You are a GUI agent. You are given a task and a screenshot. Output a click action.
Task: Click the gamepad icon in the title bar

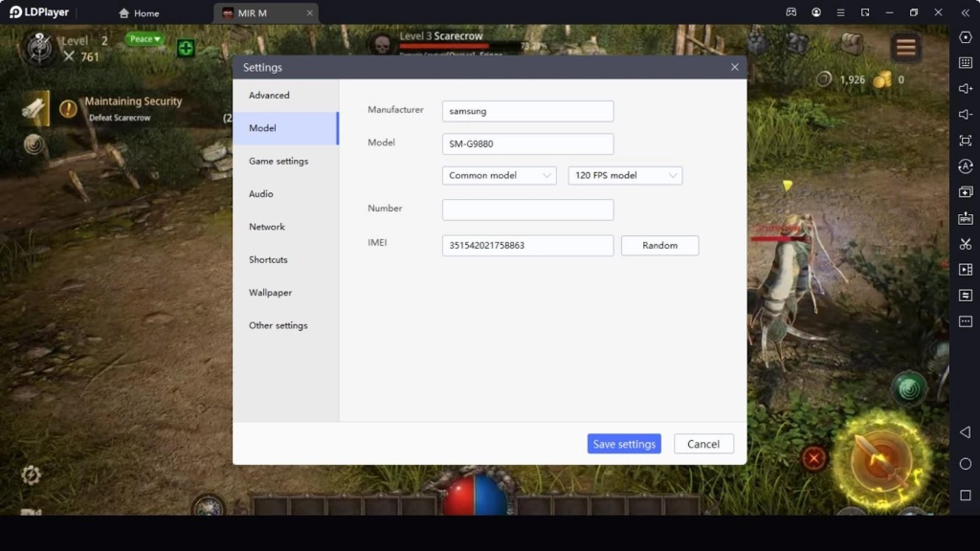[x=790, y=11]
